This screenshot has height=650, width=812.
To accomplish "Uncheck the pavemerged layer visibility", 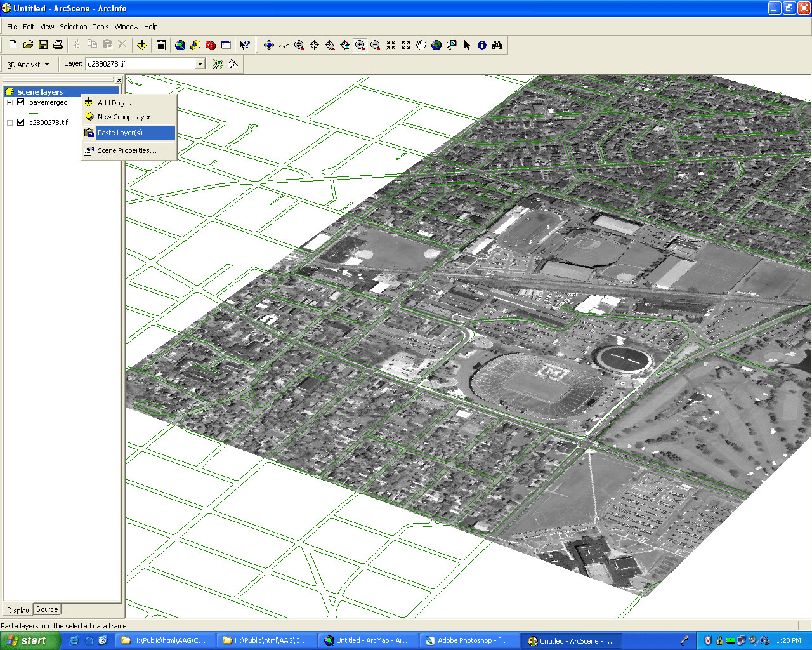I will click(21, 102).
